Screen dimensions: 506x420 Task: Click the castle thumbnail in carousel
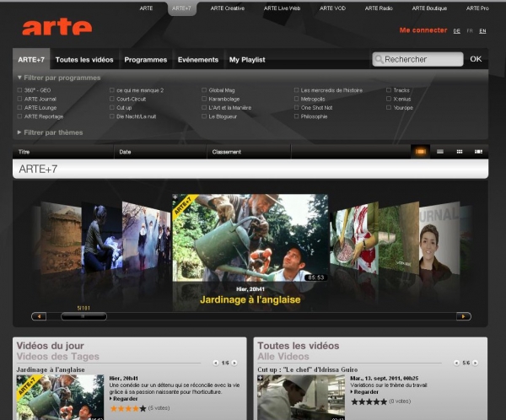[x=62, y=237]
